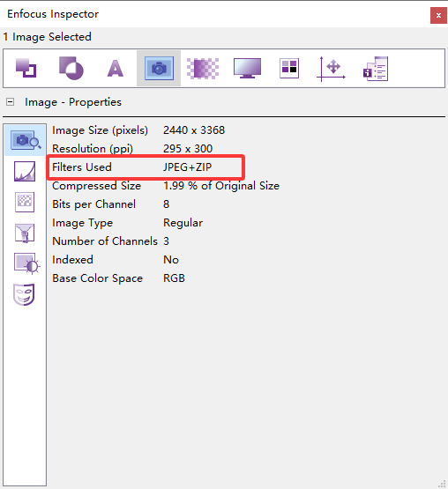Open the Fill and Stroke inspector icon
This screenshot has width=448, height=489.
26,68
